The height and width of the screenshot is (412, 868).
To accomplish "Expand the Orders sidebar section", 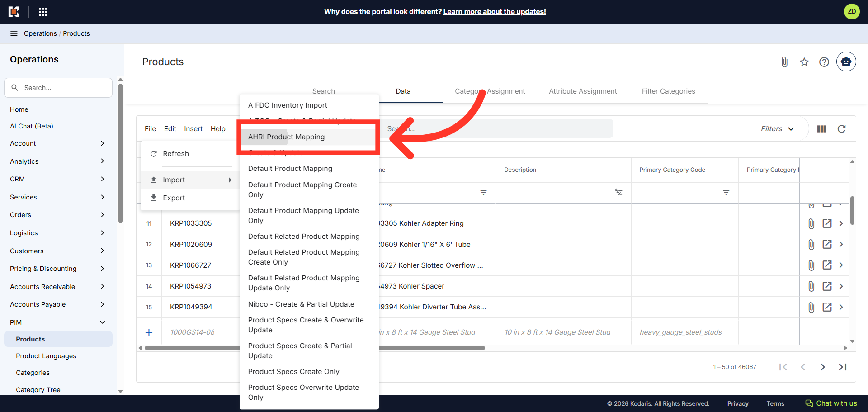I will (x=102, y=215).
